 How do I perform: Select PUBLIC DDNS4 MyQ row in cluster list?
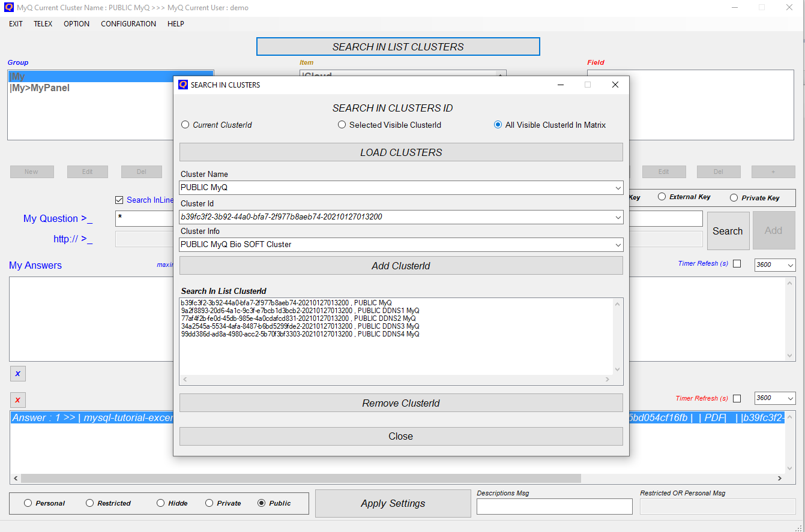point(300,334)
